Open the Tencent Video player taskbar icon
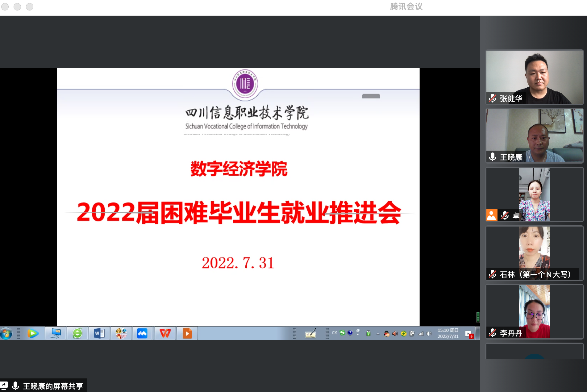The width and height of the screenshot is (587, 392). pyautogui.click(x=33, y=333)
